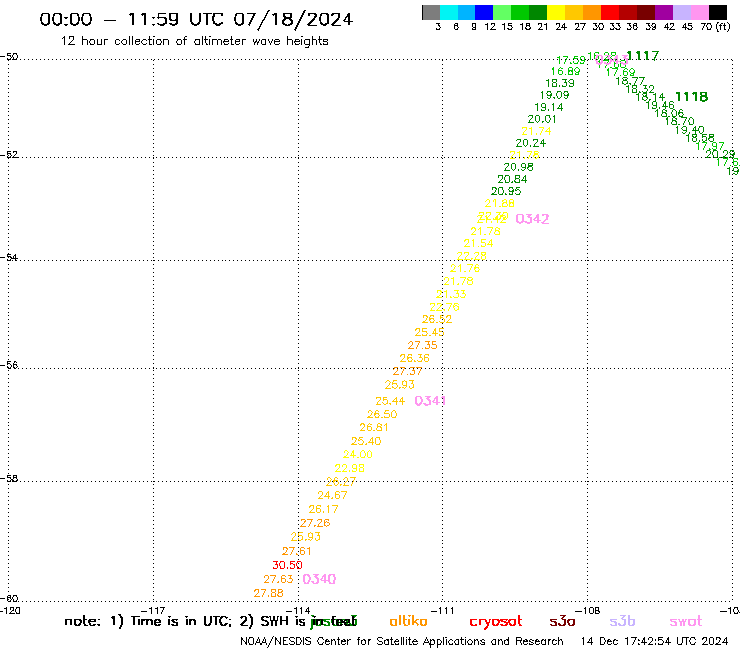Select the 27.37 wave height reading

point(407,371)
